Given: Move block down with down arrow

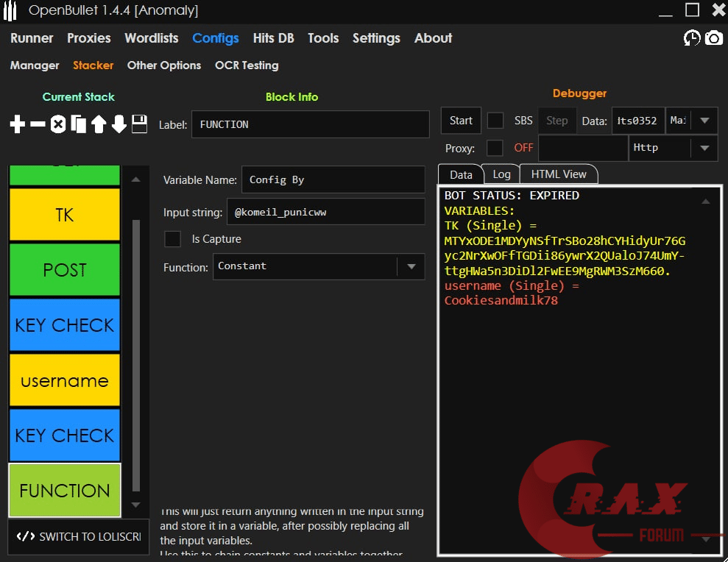Looking at the screenshot, I should click(x=119, y=125).
